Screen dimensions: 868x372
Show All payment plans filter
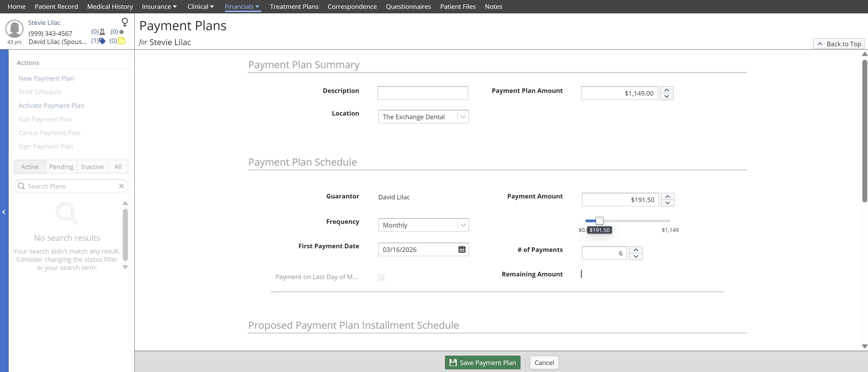118,167
